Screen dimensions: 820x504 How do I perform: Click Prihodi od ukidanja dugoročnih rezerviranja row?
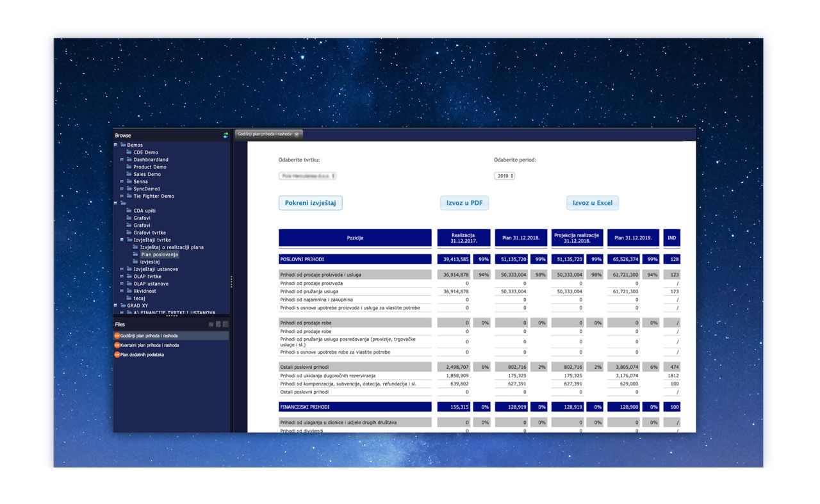tap(355, 375)
